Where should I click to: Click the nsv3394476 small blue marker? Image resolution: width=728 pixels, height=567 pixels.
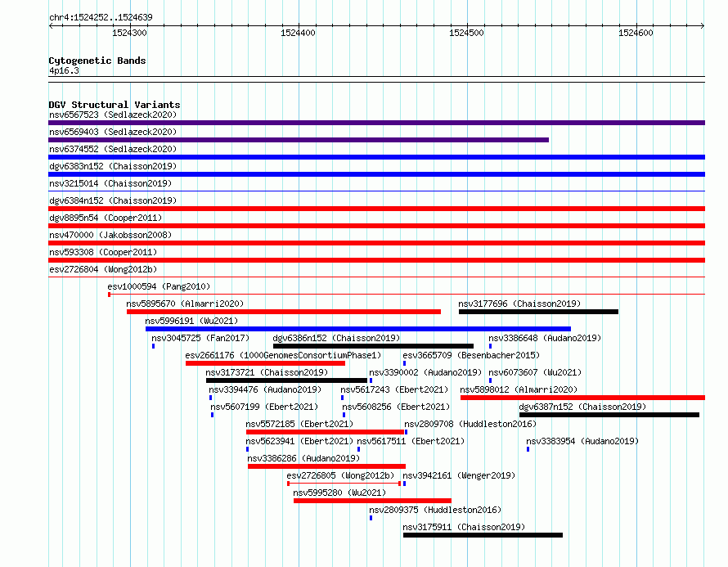coord(211,398)
